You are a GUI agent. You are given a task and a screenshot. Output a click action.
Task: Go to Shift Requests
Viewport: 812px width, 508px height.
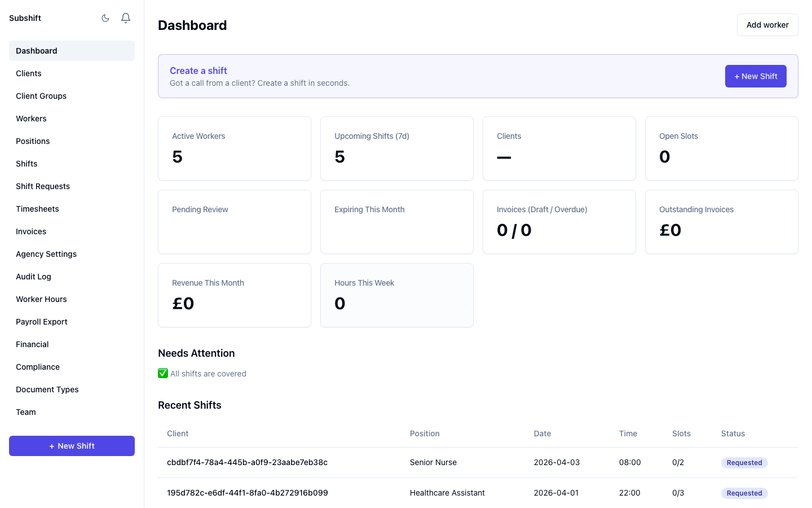[43, 186]
